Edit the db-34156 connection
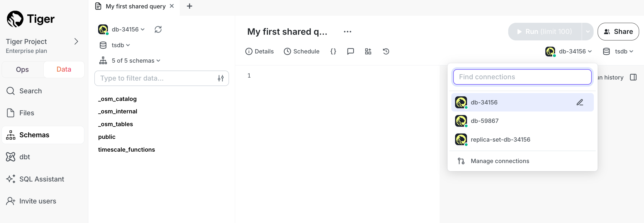The image size is (644, 223). tap(580, 102)
